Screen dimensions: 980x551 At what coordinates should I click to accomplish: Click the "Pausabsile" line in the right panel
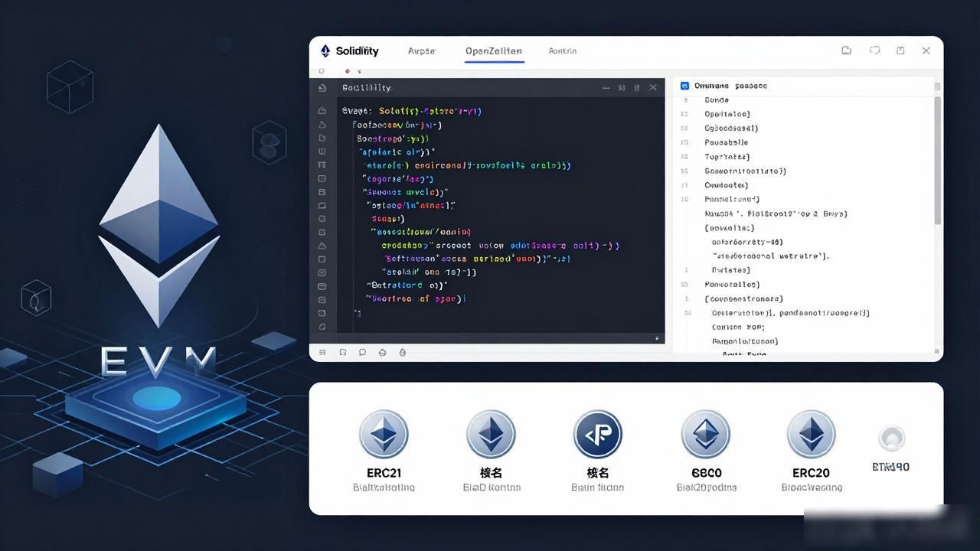click(727, 142)
